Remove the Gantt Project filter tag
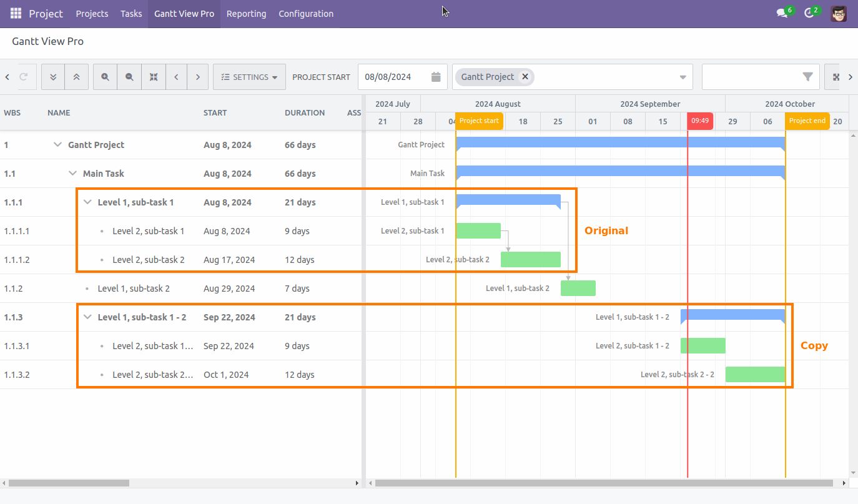 (525, 76)
